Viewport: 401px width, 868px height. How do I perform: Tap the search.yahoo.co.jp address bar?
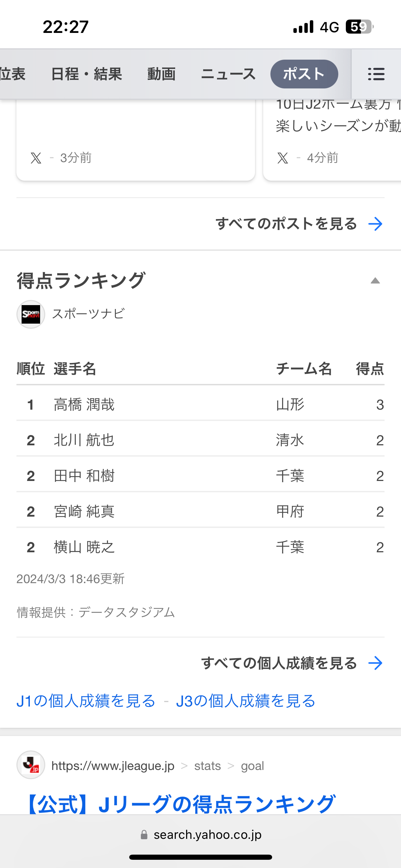pyautogui.click(x=200, y=835)
